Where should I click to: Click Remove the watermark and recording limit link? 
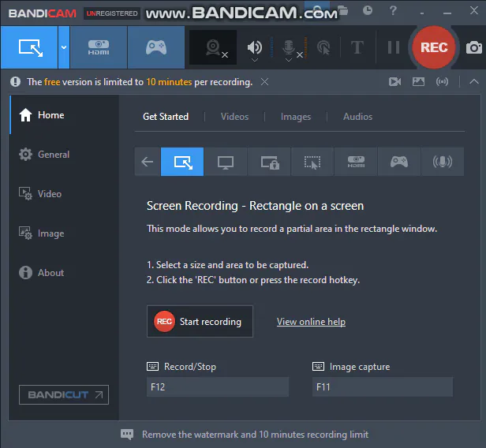coord(255,435)
